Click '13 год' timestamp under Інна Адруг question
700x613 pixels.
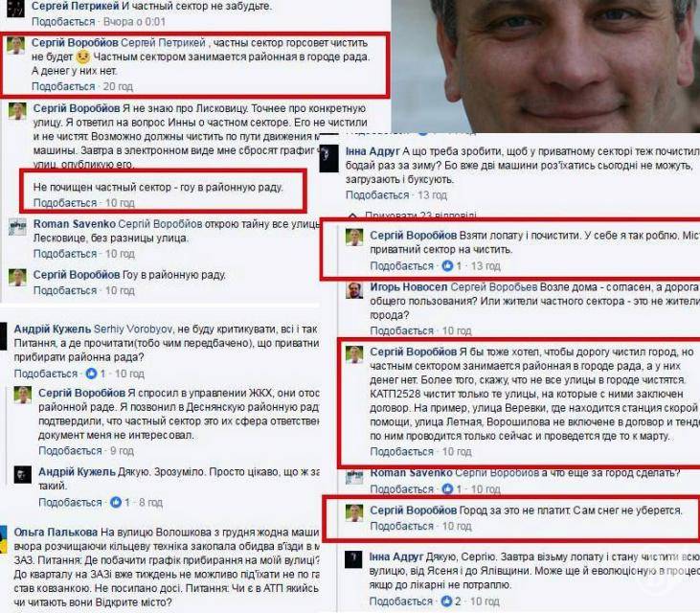point(432,195)
